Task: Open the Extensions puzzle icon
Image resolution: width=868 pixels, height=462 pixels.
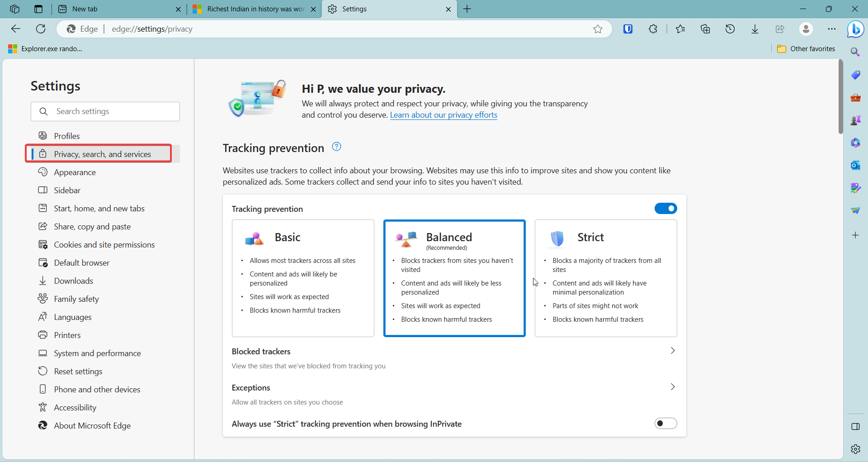Action: [653, 29]
